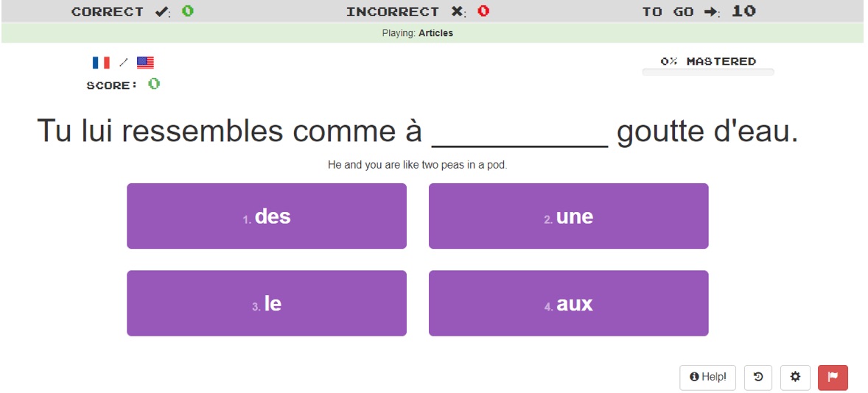Click the Score value
This screenshot has width=868, height=393.
pos(154,84)
